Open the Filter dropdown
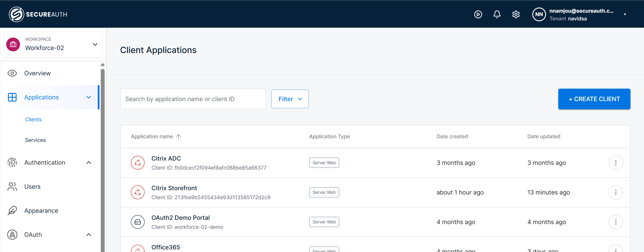 (x=290, y=99)
